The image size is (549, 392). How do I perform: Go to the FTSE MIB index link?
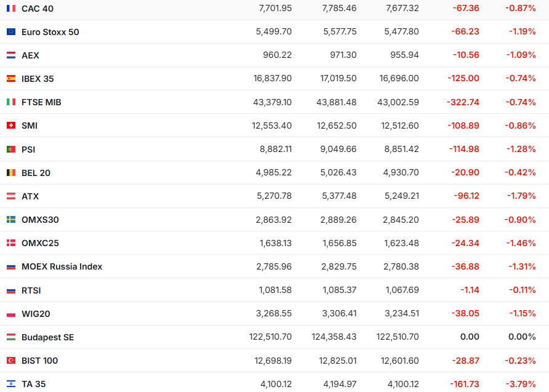click(x=41, y=102)
